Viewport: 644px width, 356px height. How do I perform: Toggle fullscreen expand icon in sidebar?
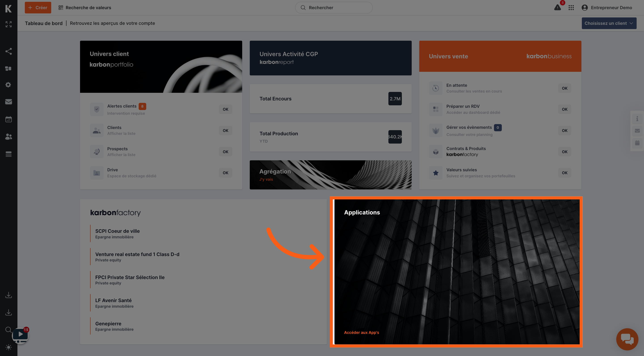click(8, 24)
